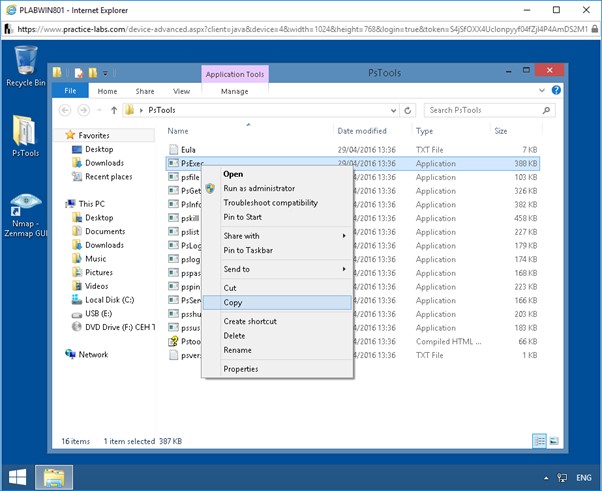Choose Open in context menu
This screenshot has width=602, height=491.
point(277,174)
